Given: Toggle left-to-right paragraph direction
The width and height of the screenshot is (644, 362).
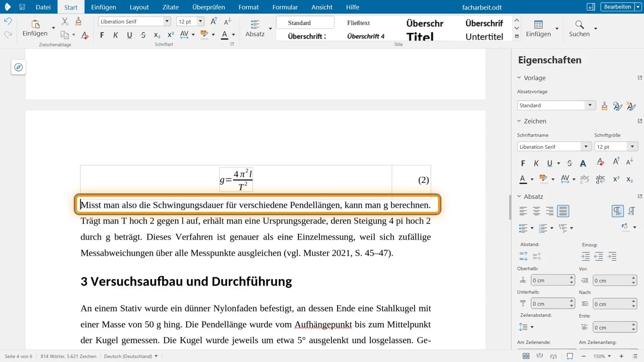Looking at the screenshot, I should pyautogui.click(x=618, y=211).
